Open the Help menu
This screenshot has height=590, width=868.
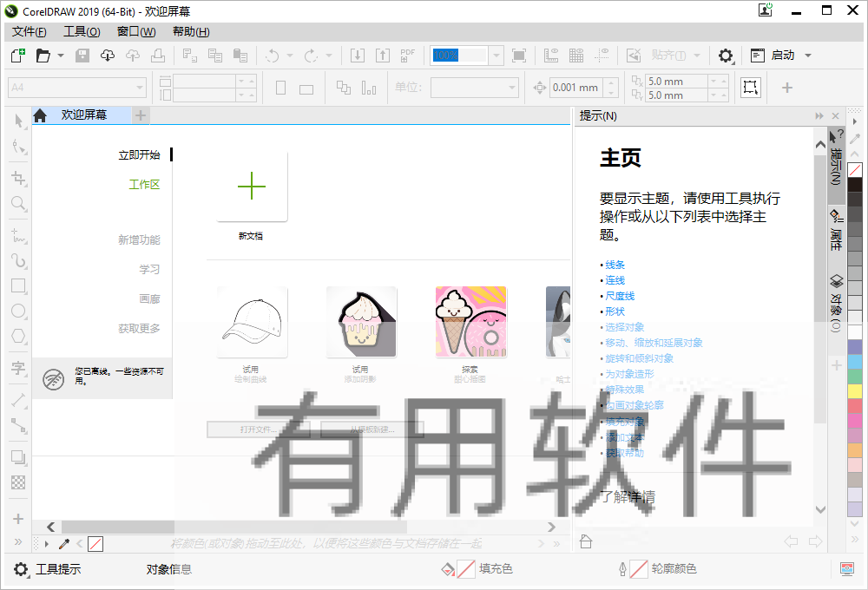(191, 31)
